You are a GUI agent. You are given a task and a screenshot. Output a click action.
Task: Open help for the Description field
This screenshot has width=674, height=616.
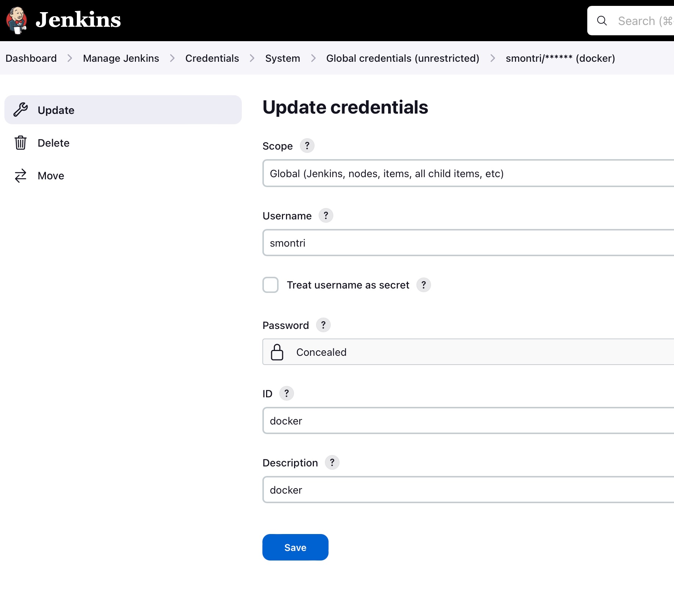332,462
